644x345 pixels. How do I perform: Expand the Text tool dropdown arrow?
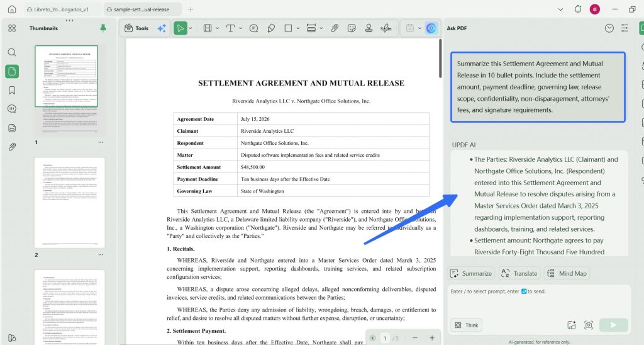(241, 28)
